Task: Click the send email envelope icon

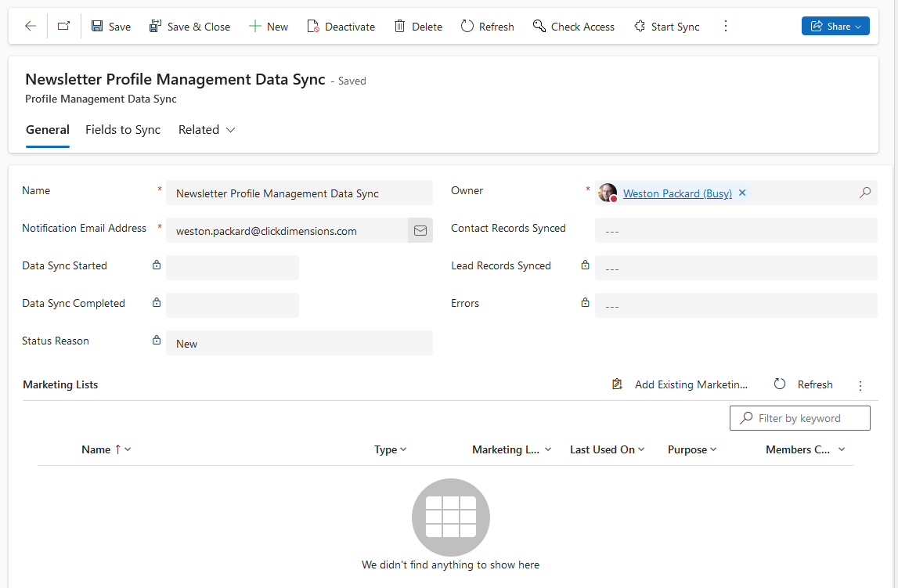Action: [420, 231]
